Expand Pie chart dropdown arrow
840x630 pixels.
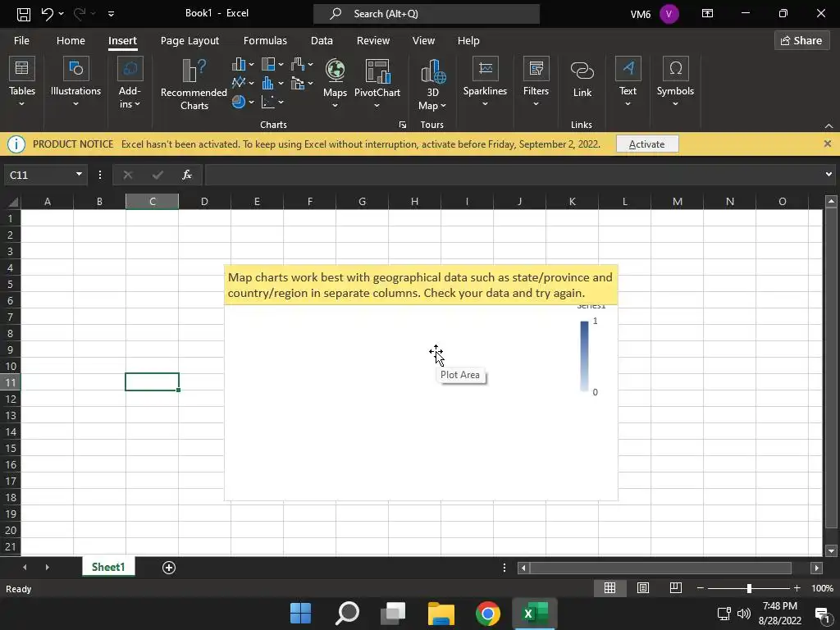pyautogui.click(x=251, y=102)
